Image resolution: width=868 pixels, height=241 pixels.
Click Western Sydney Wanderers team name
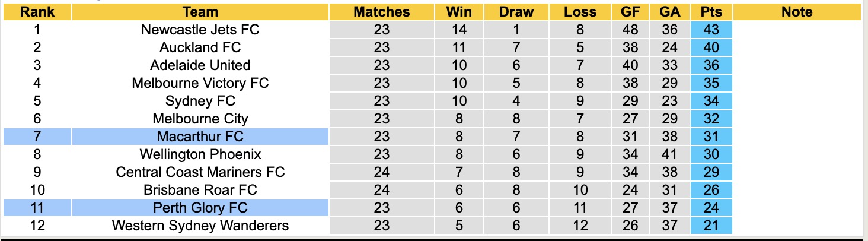point(200,226)
